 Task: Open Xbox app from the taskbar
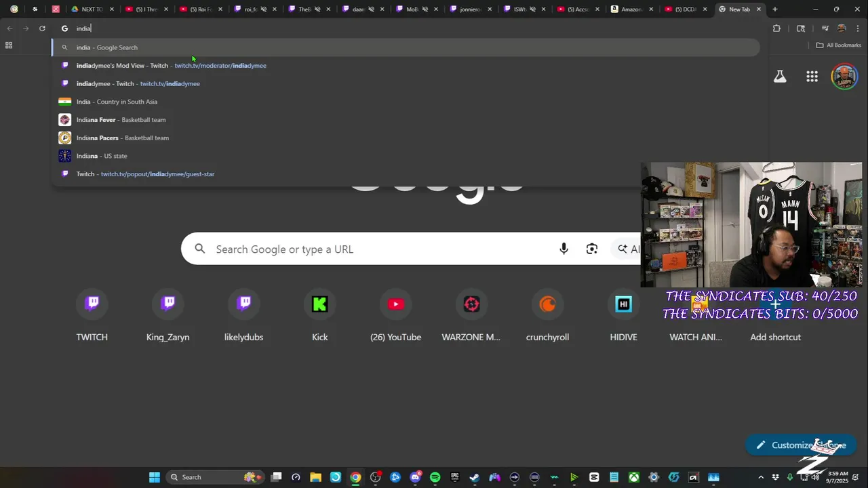634,477
